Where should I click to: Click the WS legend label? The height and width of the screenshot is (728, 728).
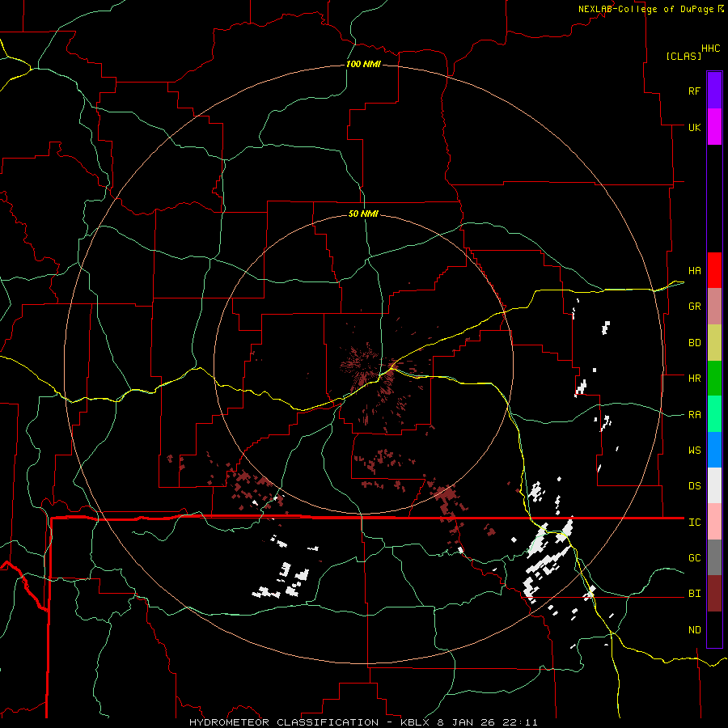(694, 450)
